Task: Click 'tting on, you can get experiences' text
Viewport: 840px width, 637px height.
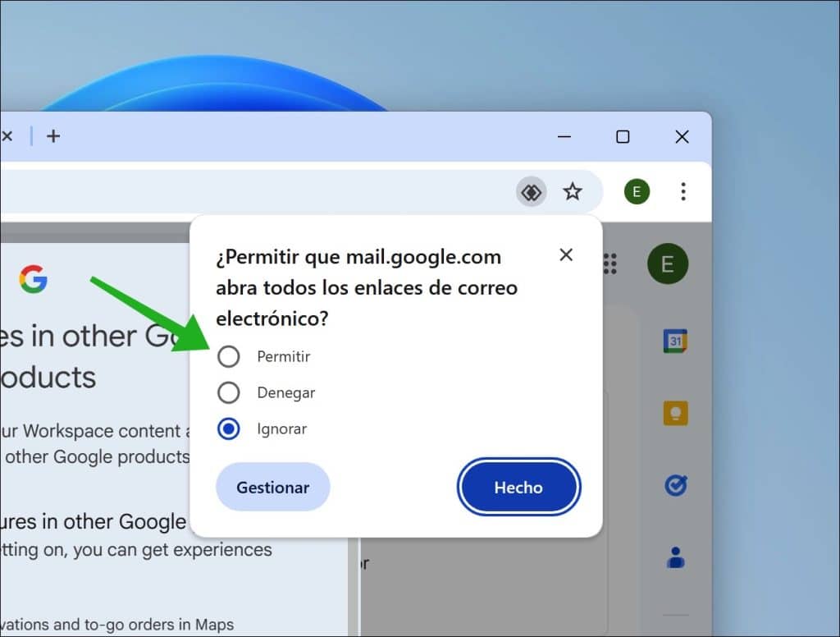Action: (x=136, y=550)
